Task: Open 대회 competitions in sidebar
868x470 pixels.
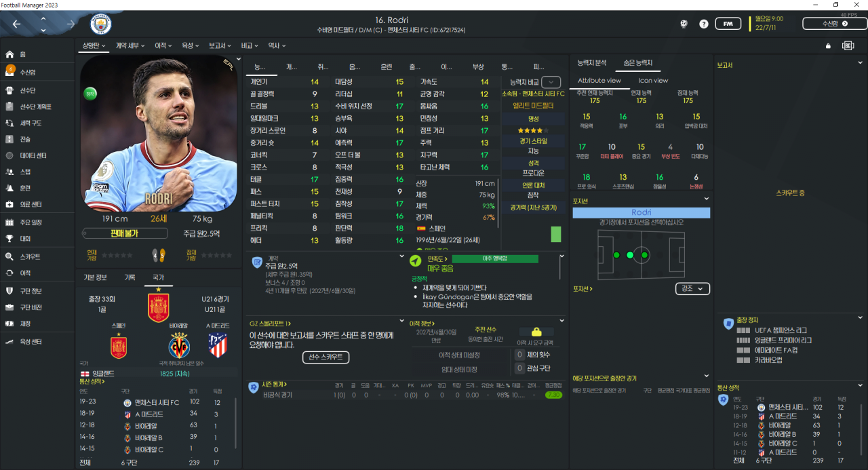Action: (24, 239)
